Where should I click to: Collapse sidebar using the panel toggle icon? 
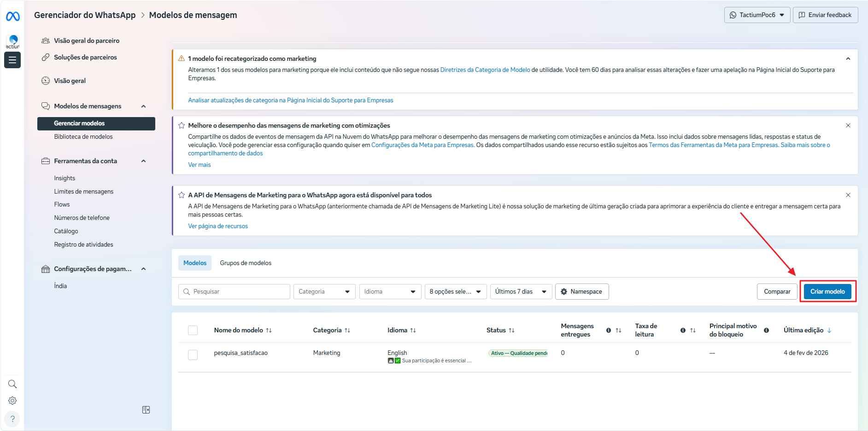[146, 410]
